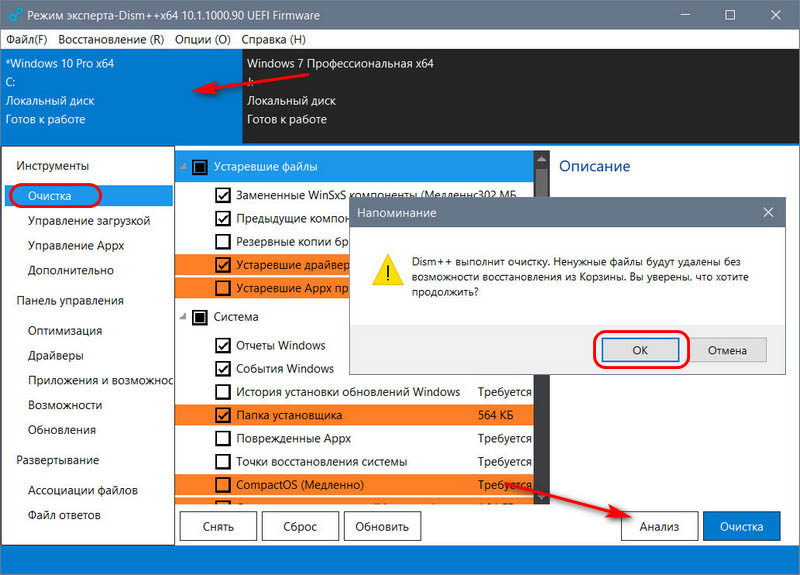Check Точки восстановления системы checkbox

[222, 462]
